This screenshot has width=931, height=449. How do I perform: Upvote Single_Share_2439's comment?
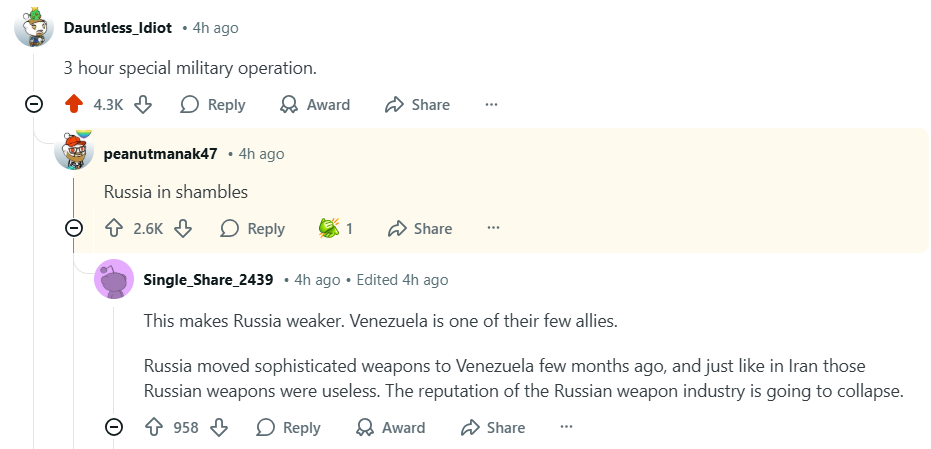pos(153,427)
